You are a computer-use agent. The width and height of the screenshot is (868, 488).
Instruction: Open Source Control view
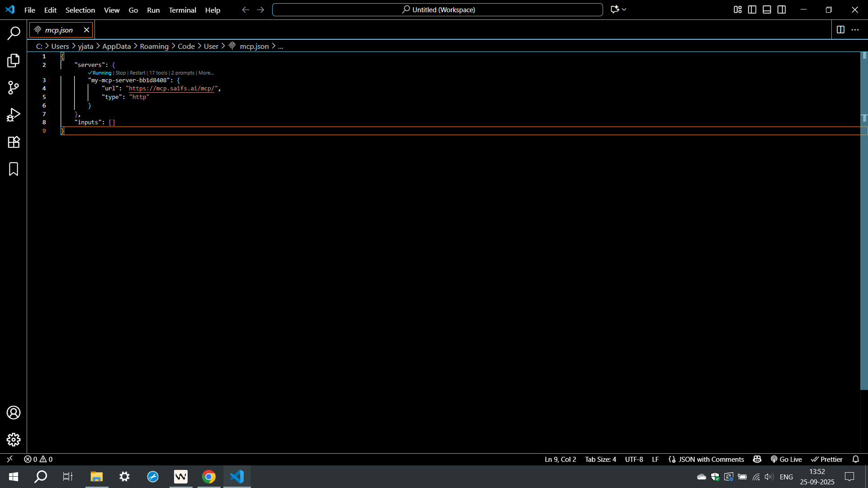click(14, 88)
